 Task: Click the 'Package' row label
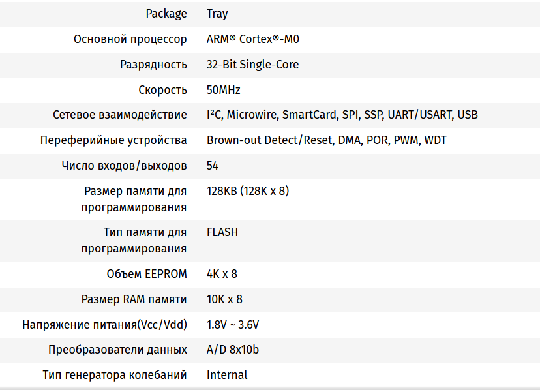pos(166,14)
